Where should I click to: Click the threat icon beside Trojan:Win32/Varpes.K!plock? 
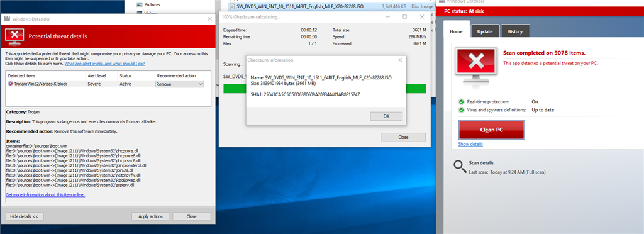pos(10,84)
